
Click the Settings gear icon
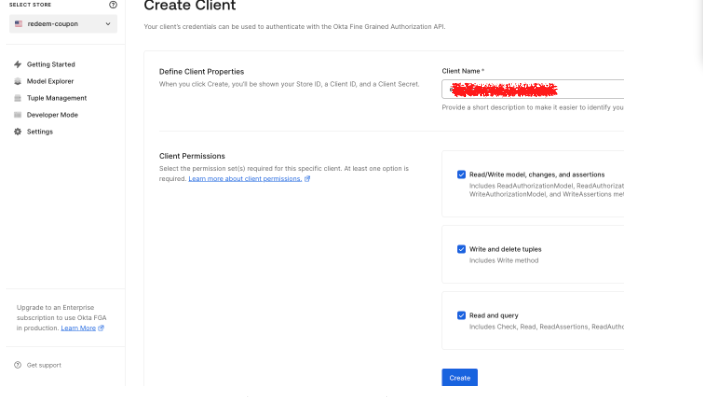pos(17,131)
